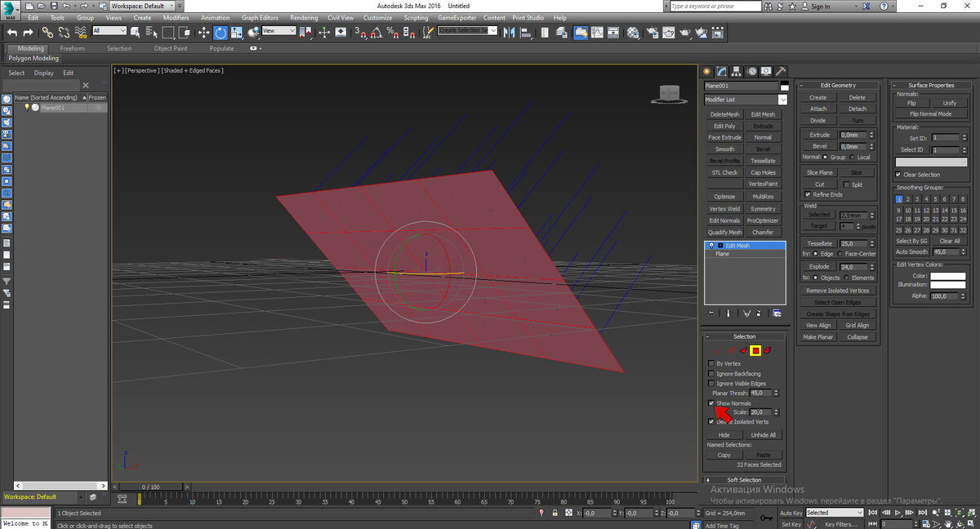Click the Extrude button in Edit Geometry
Viewport: 980px width, 529px height.
click(x=819, y=135)
